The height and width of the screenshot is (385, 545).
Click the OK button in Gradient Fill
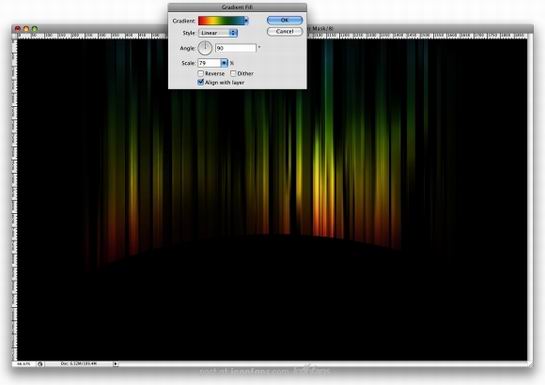pos(285,20)
